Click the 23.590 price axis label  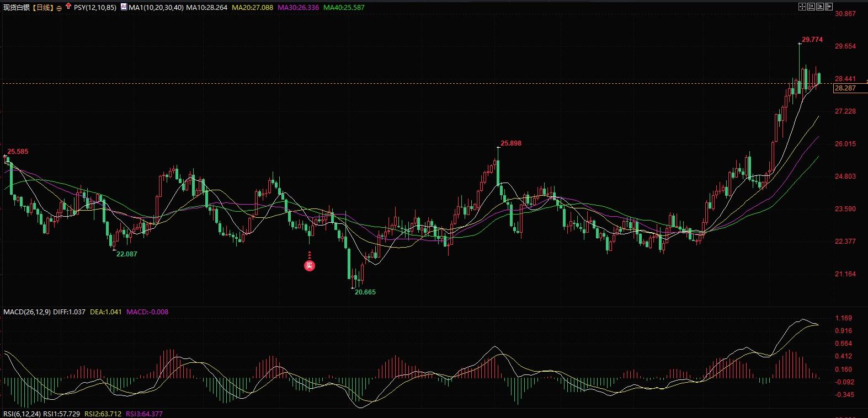coord(845,209)
